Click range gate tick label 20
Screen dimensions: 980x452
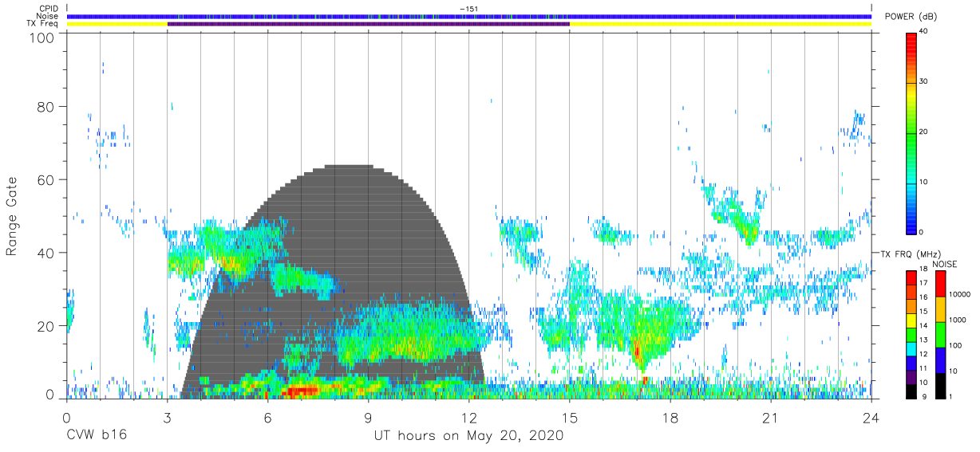coord(45,326)
